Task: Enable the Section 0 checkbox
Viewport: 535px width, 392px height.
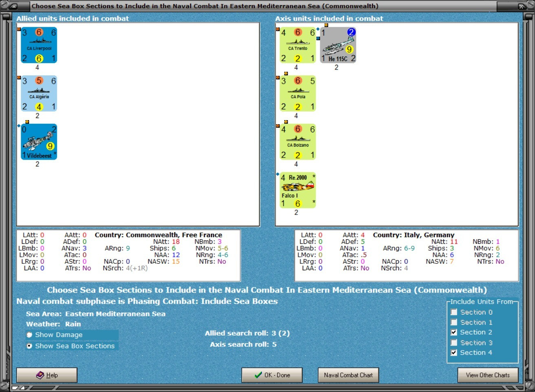Action: (454, 312)
